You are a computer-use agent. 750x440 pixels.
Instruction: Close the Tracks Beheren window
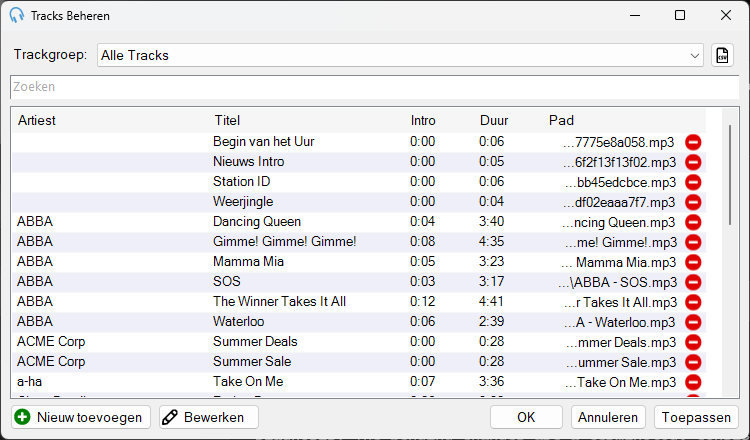[726, 15]
